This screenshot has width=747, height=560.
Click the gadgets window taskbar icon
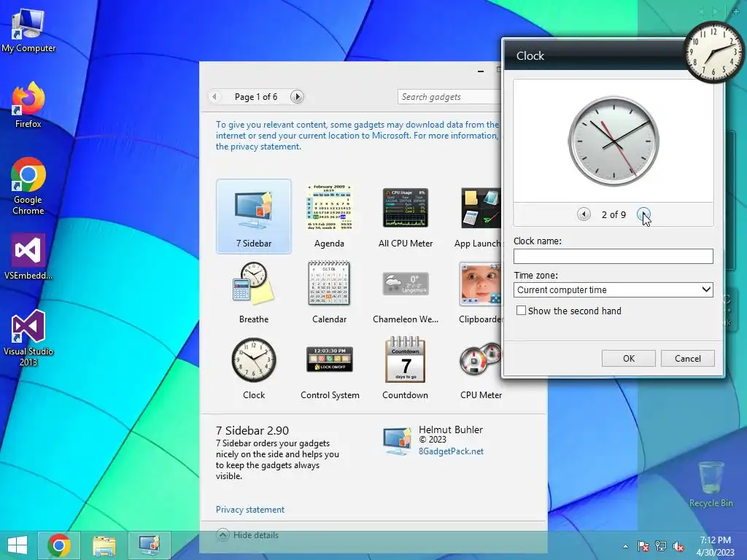[149, 545]
